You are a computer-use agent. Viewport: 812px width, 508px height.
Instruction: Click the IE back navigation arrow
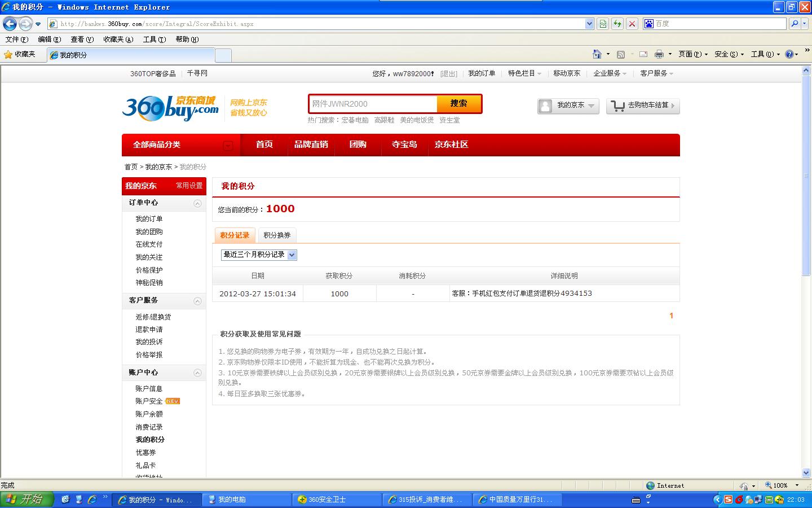tap(10, 24)
